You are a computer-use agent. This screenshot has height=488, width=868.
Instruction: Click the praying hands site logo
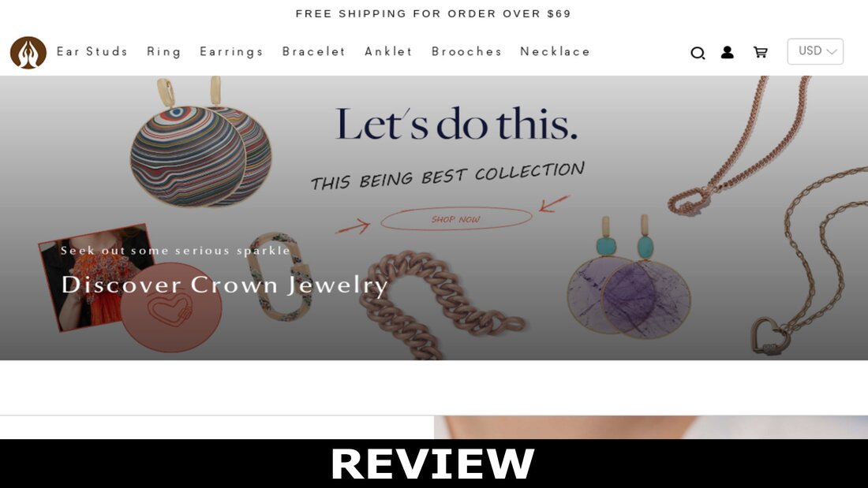(28, 53)
